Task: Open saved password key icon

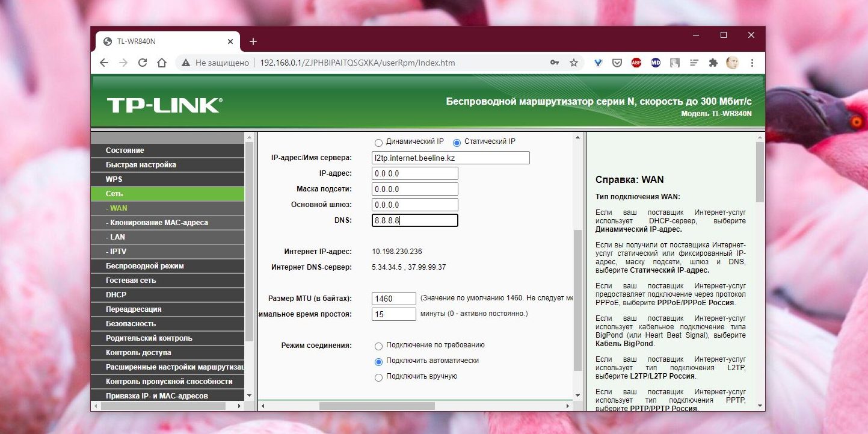Action: tap(555, 63)
